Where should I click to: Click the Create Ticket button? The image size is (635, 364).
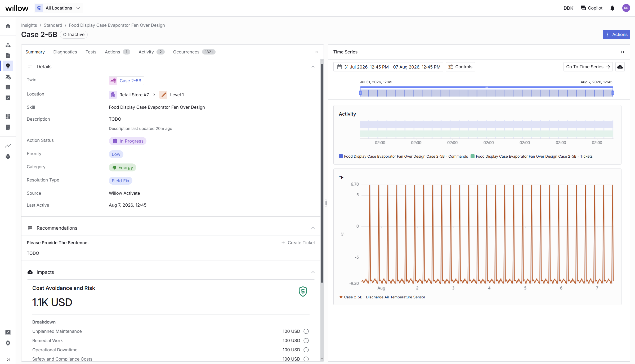click(298, 243)
